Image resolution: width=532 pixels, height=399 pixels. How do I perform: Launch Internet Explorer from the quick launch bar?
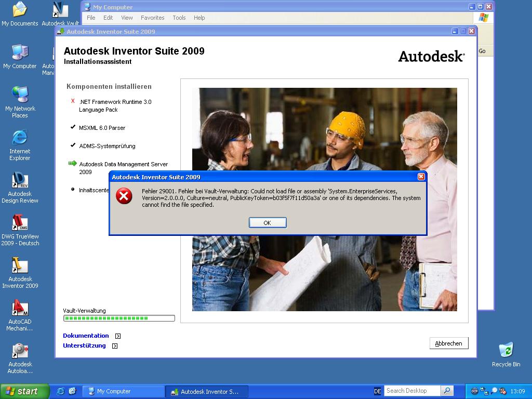coord(61,391)
